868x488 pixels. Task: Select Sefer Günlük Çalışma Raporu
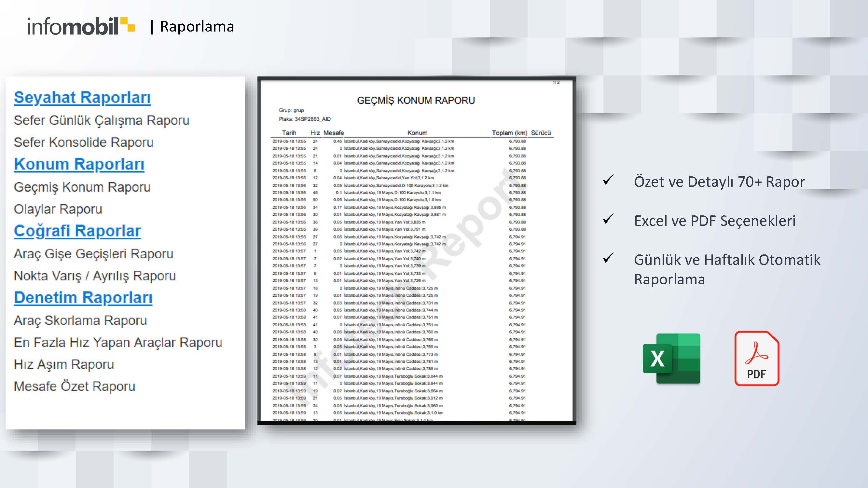point(102,121)
